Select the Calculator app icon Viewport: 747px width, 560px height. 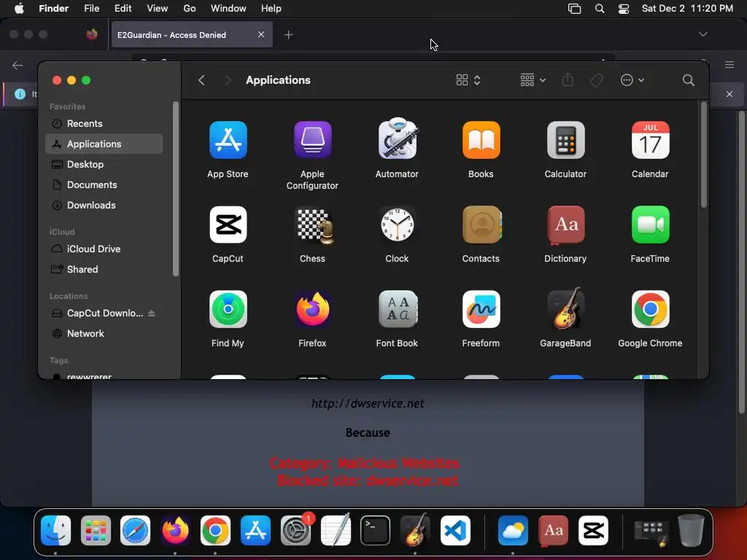[565, 140]
